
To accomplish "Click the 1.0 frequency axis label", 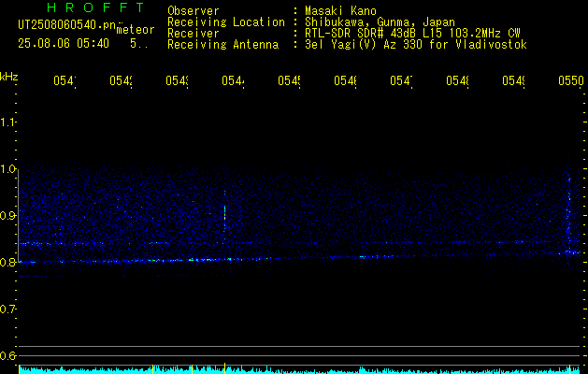I will 7,169.
